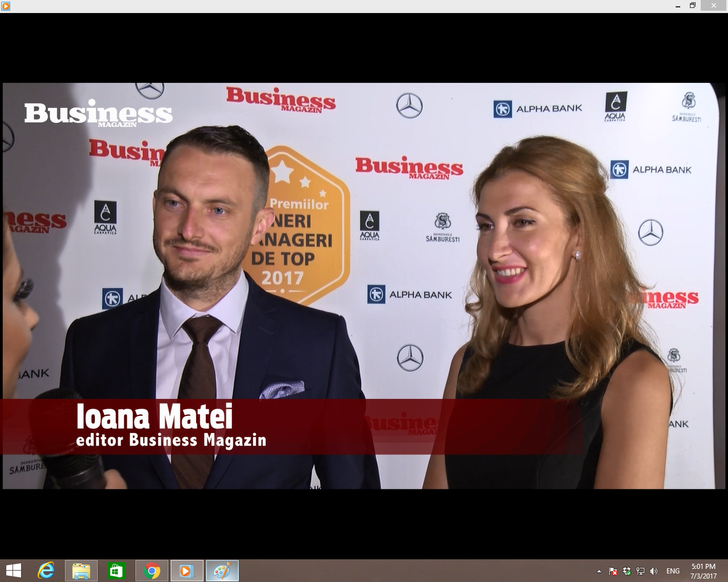728x582 pixels.
Task: Minimize the video player window
Action: pos(678,6)
